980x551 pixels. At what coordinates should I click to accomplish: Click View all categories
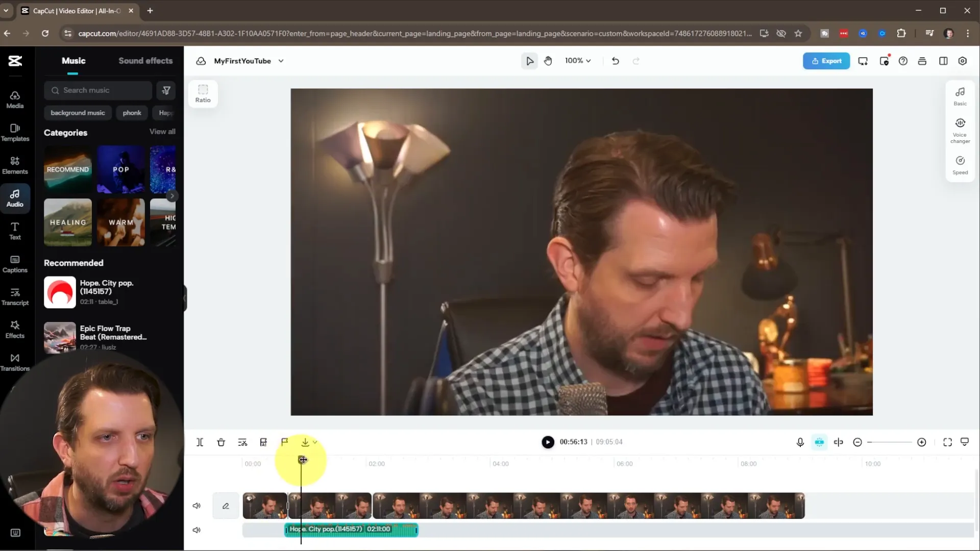coord(162,132)
